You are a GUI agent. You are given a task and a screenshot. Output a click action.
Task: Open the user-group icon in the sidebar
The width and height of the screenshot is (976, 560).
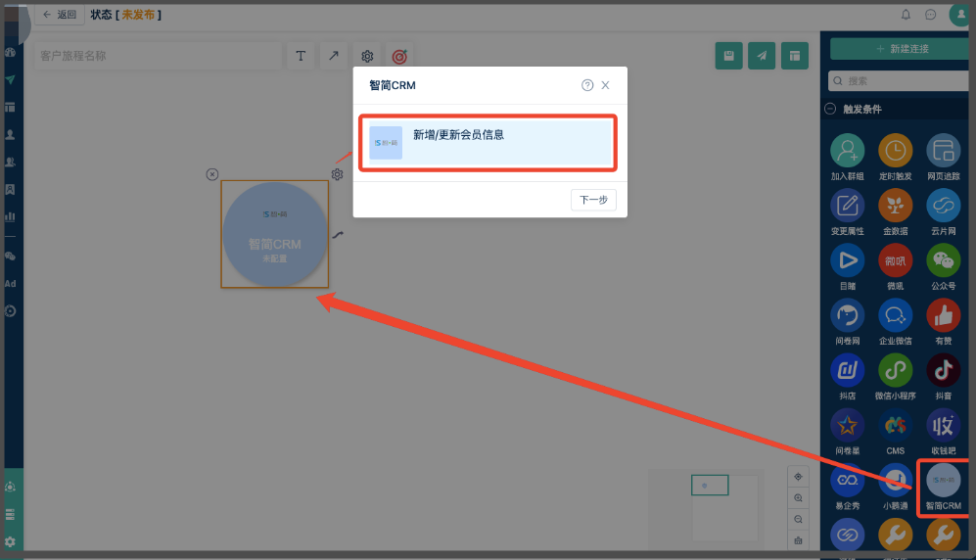[x=10, y=162]
